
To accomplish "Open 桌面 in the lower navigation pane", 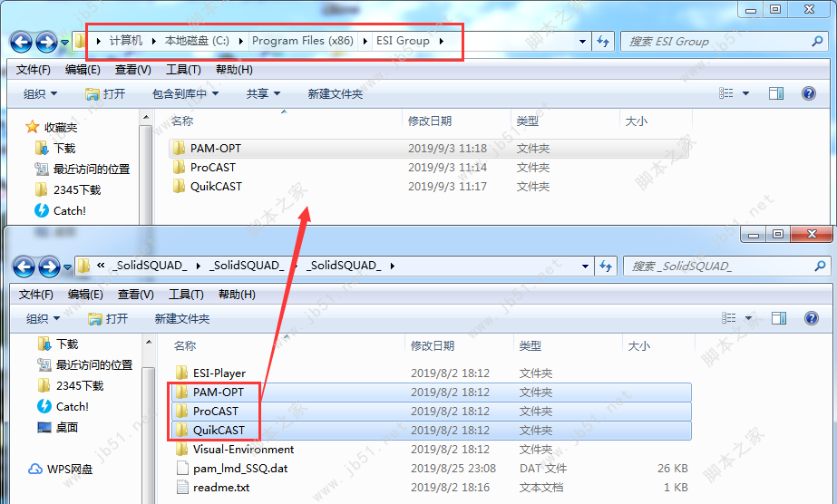I will point(58,427).
